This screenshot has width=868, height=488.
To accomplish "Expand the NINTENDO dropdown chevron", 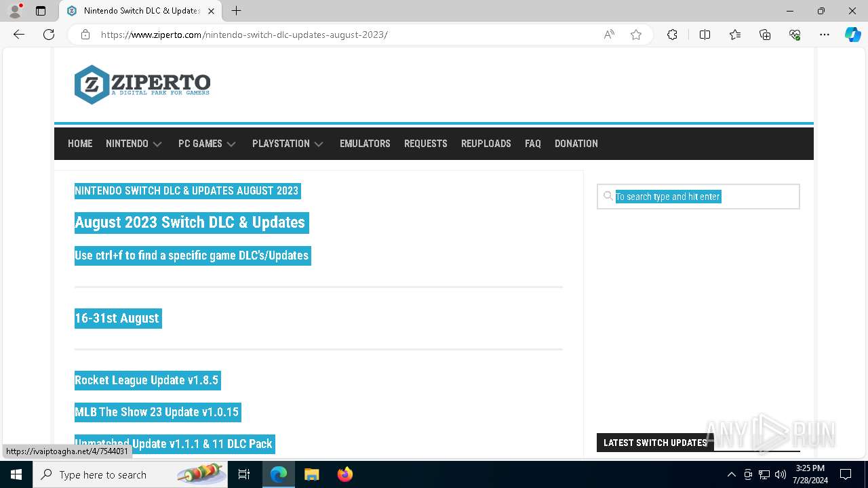I will pos(157,144).
